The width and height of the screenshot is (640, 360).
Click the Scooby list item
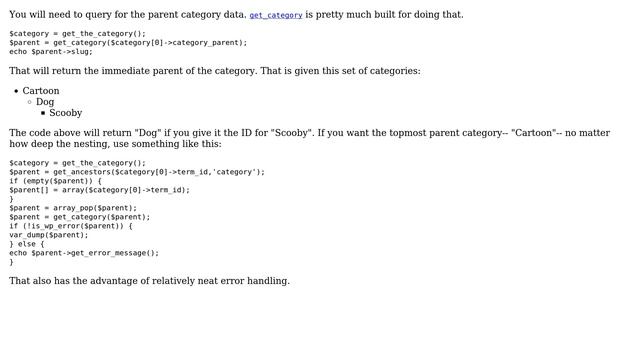coord(66,113)
